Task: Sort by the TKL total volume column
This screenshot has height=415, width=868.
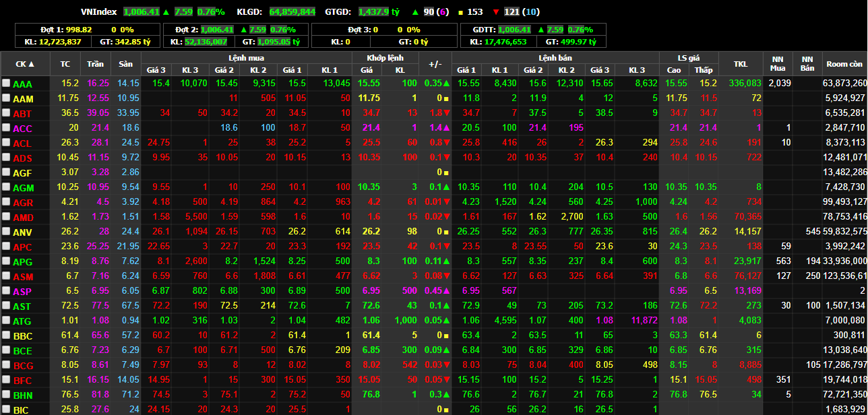Action: point(741,64)
